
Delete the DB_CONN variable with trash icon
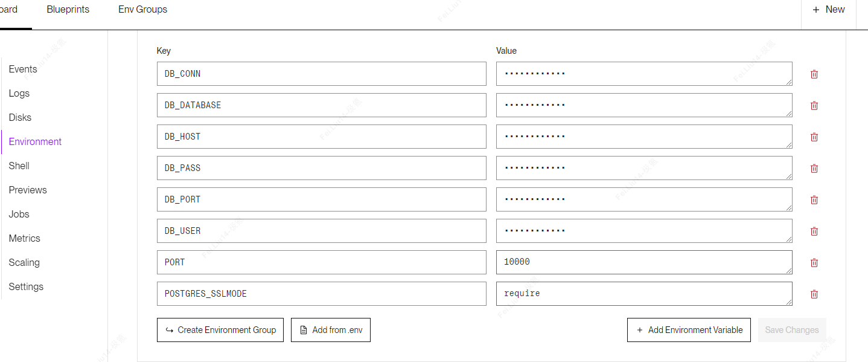(814, 74)
